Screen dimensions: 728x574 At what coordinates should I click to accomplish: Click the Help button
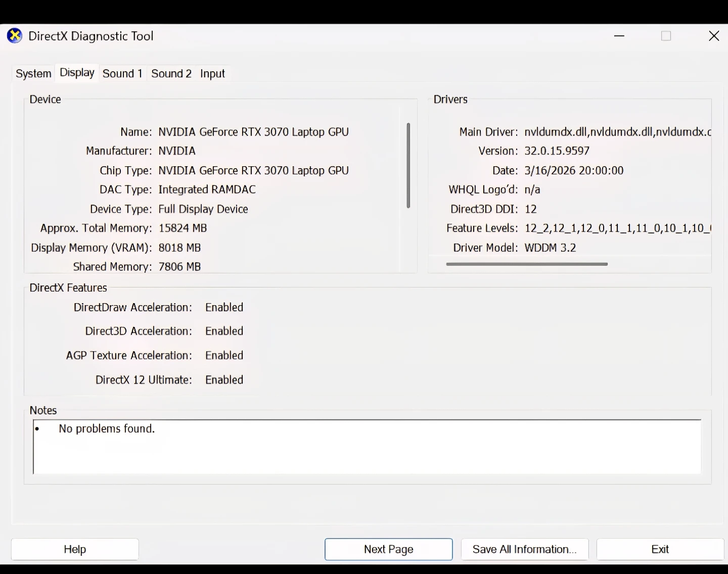[x=75, y=549]
